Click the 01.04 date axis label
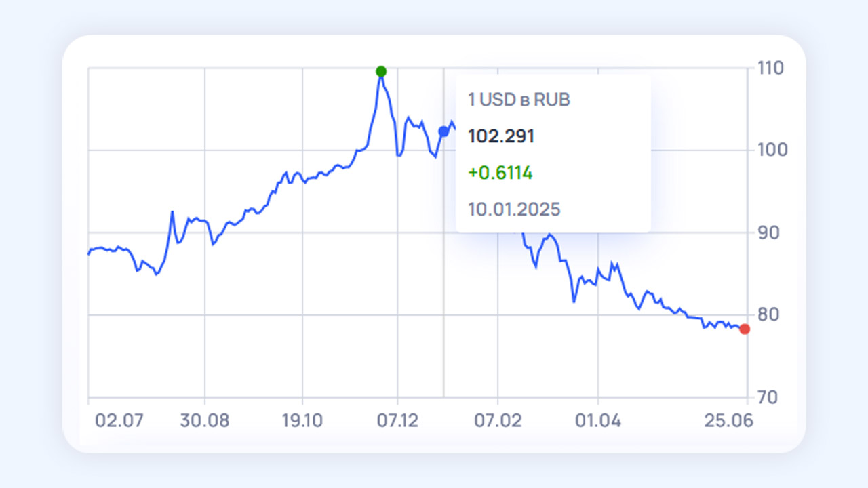 pos(597,421)
